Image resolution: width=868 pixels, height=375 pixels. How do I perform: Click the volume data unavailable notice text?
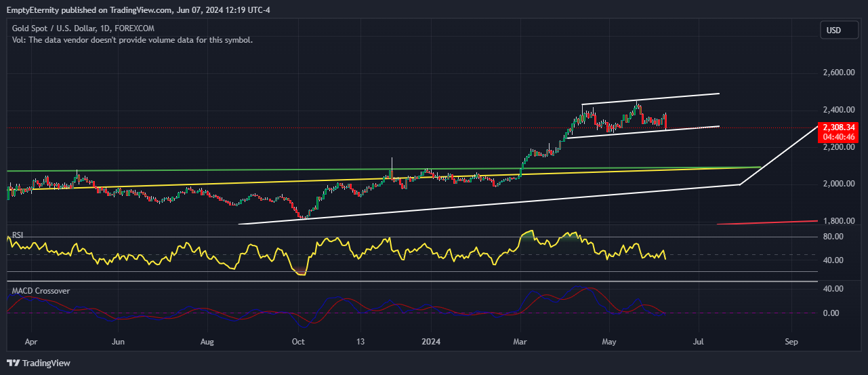coord(133,40)
